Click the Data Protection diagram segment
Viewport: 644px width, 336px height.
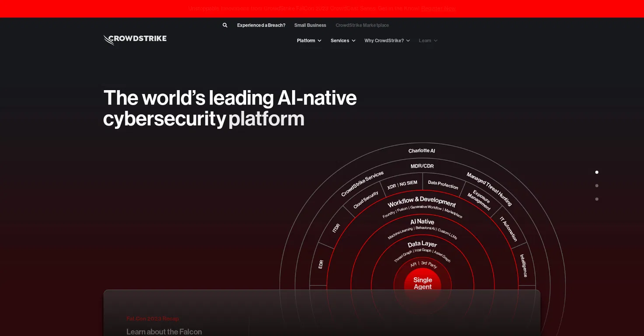[x=443, y=185]
